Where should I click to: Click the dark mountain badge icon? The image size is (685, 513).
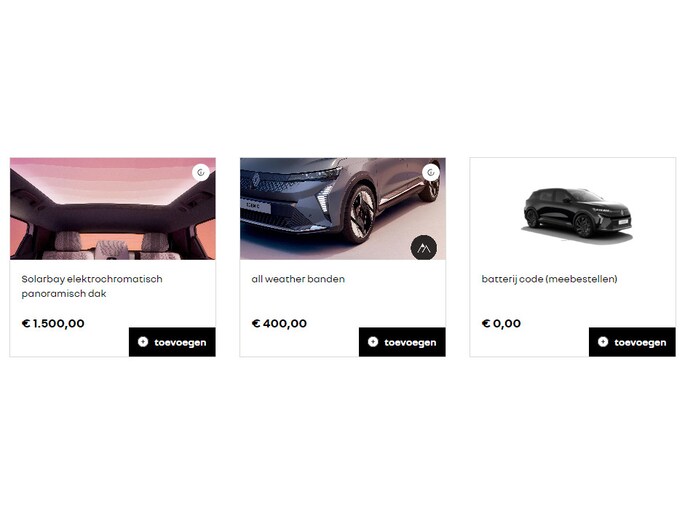(424, 248)
